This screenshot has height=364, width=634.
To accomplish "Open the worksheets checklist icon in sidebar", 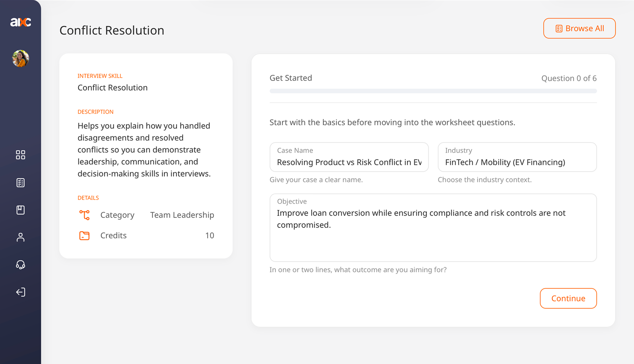I will 20,182.
